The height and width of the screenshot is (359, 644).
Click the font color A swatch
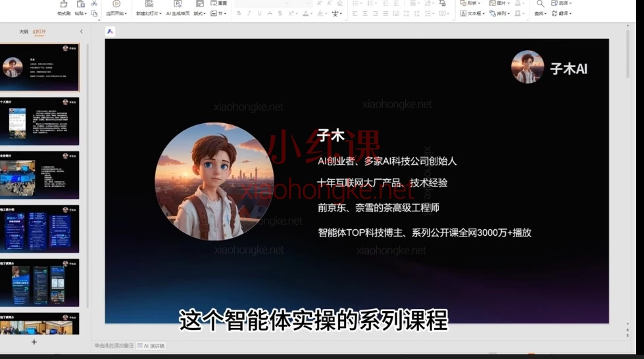(x=306, y=14)
